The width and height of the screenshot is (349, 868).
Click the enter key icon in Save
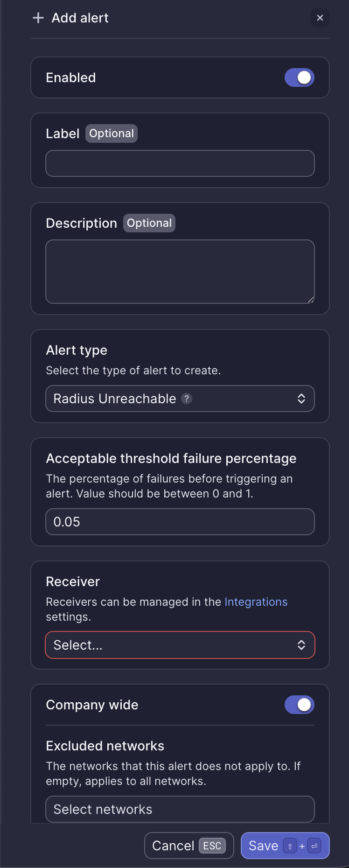pos(314,846)
